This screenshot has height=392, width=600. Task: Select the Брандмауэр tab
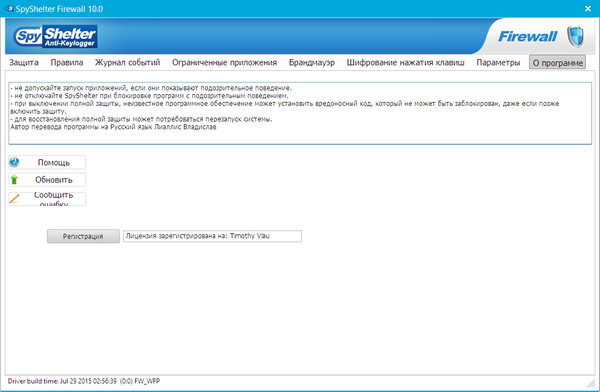pos(311,62)
